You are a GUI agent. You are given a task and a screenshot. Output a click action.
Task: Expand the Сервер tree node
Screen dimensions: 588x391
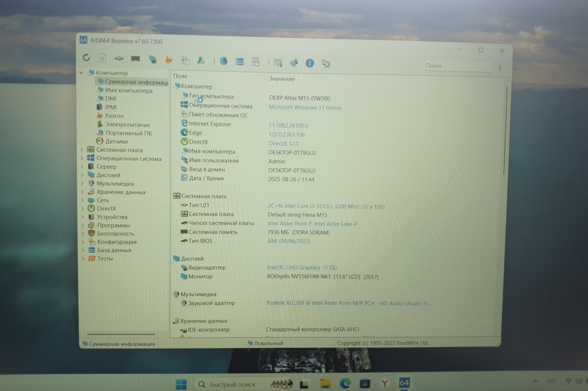click(x=82, y=167)
